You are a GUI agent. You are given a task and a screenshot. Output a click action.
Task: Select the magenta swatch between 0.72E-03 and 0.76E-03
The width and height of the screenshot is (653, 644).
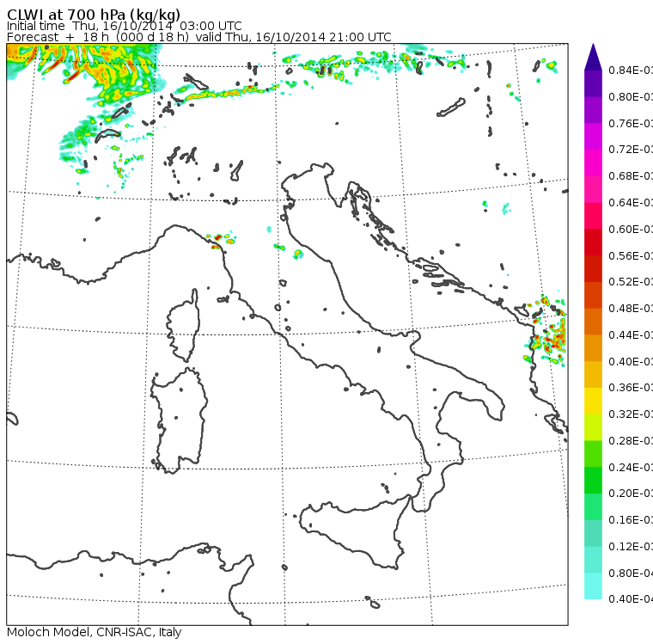[593, 137]
